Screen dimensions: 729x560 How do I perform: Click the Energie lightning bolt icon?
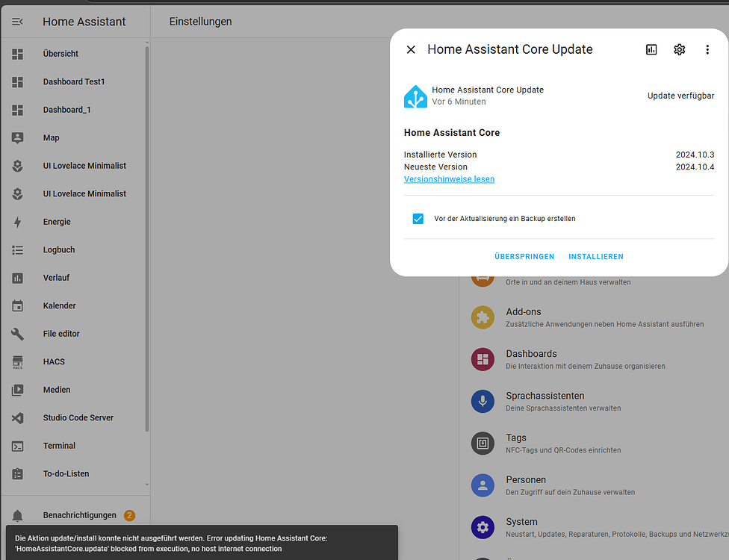17,223
